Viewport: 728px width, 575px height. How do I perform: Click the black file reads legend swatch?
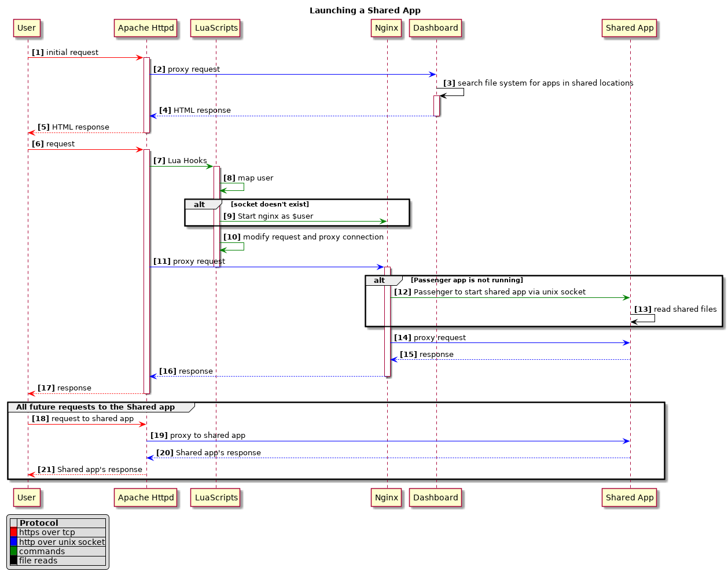coord(13,561)
